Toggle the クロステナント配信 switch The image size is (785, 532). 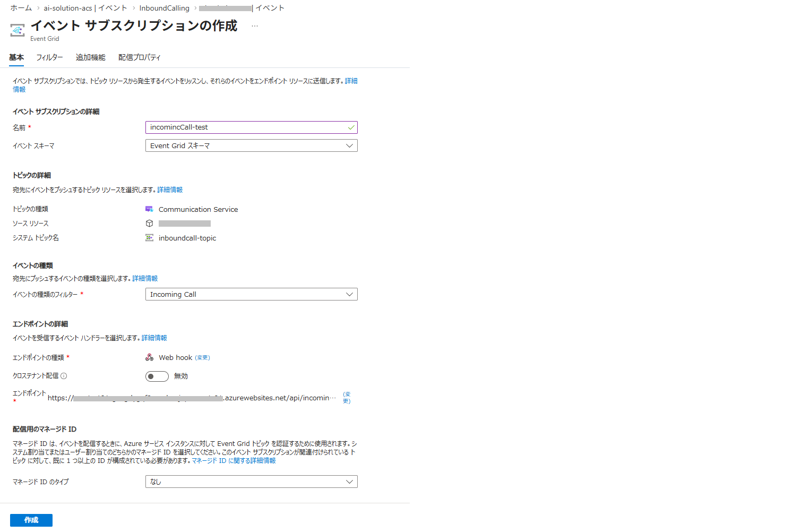coord(157,376)
